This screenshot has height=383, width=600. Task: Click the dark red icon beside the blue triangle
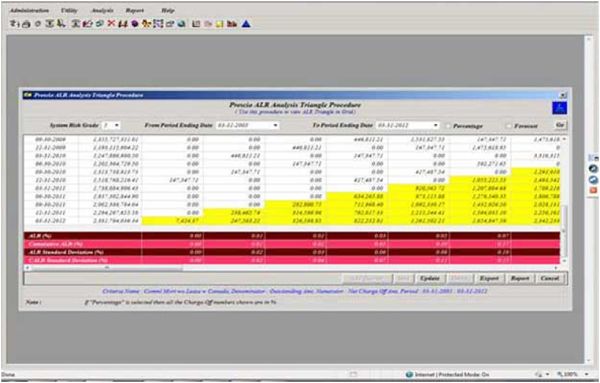click(232, 24)
